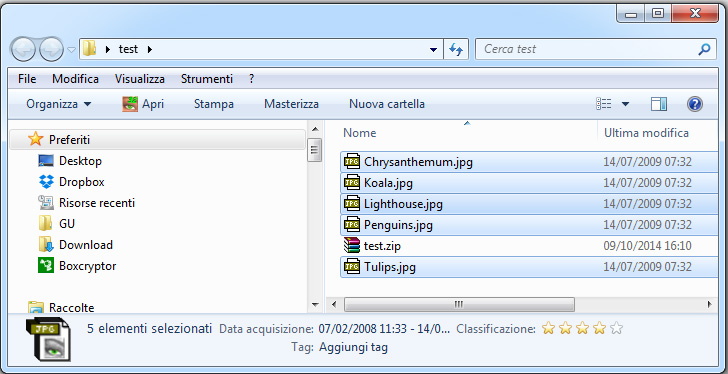Click the Help question mark icon
This screenshot has height=374, width=728.
pos(694,104)
